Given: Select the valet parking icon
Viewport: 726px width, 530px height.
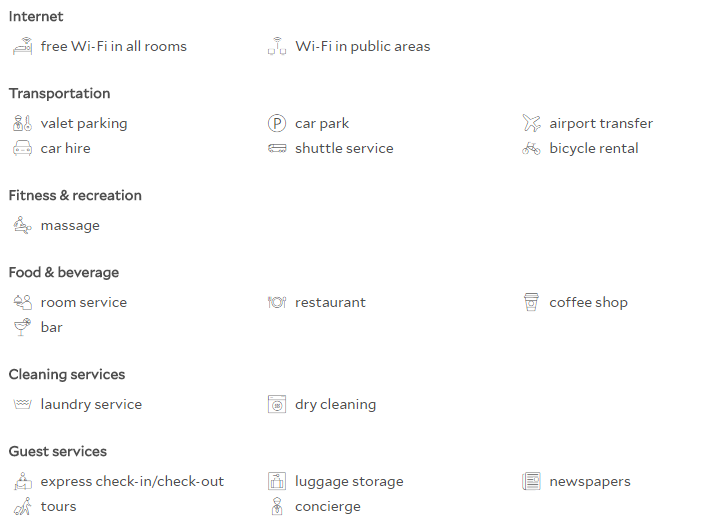Looking at the screenshot, I should 22,124.
